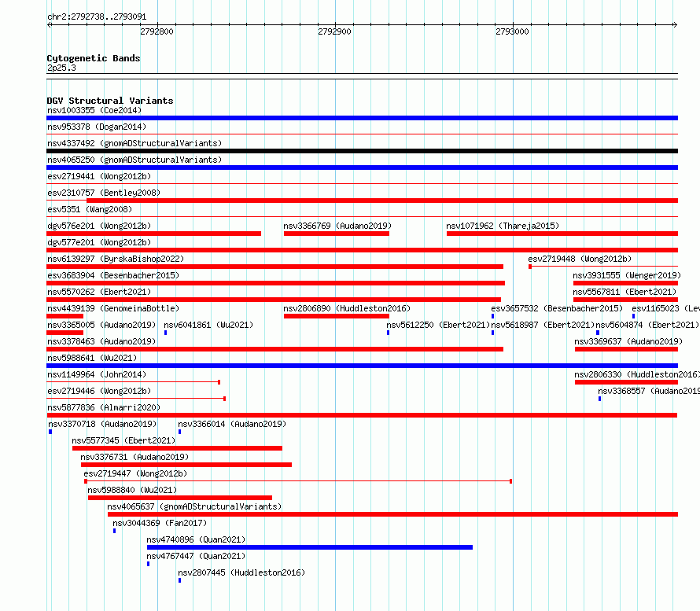Select the esv1165023 label
The width and height of the screenshot is (700, 611).
coord(665,308)
